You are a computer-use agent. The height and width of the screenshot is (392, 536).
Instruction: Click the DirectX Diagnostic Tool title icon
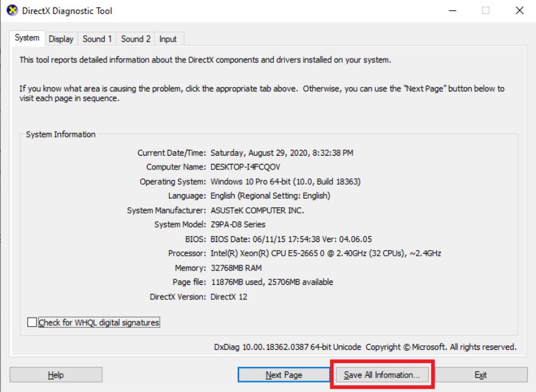(13, 11)
